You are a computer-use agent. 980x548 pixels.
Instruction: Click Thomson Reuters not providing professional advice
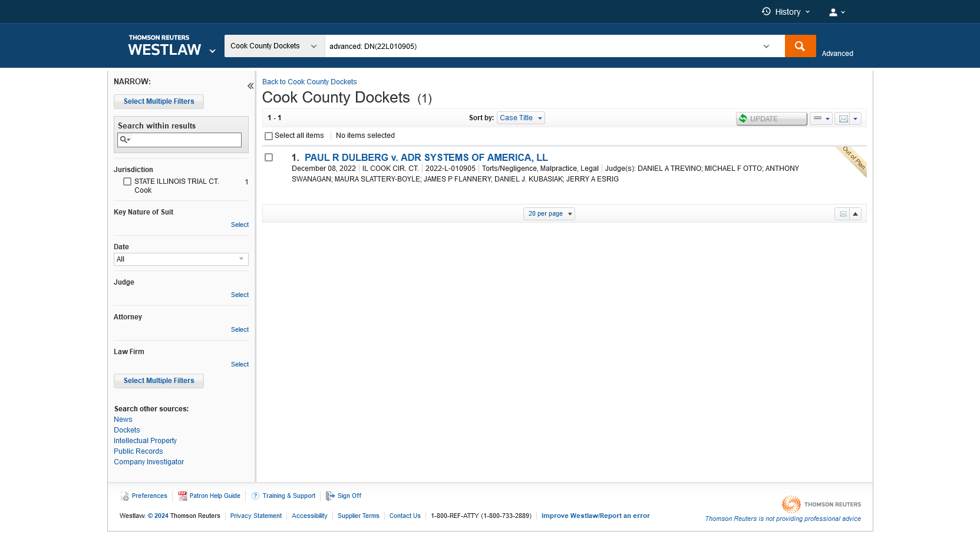click(783, 519)
